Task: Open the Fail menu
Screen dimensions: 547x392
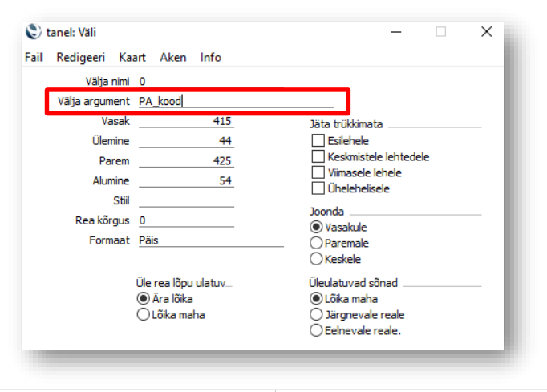Action: click(34, 57)
